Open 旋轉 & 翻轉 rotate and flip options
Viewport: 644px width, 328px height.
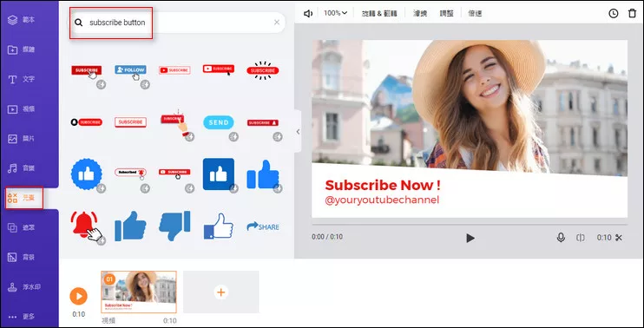coord(379,13)
